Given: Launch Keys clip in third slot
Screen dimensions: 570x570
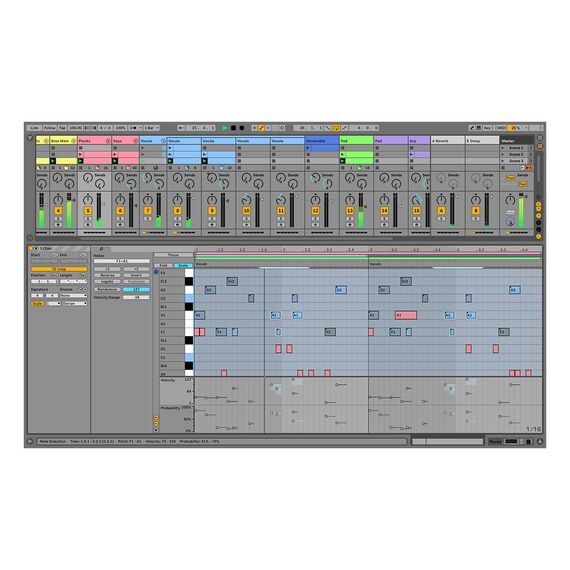Looking at the screenshot, I should (x=115, y=161).
